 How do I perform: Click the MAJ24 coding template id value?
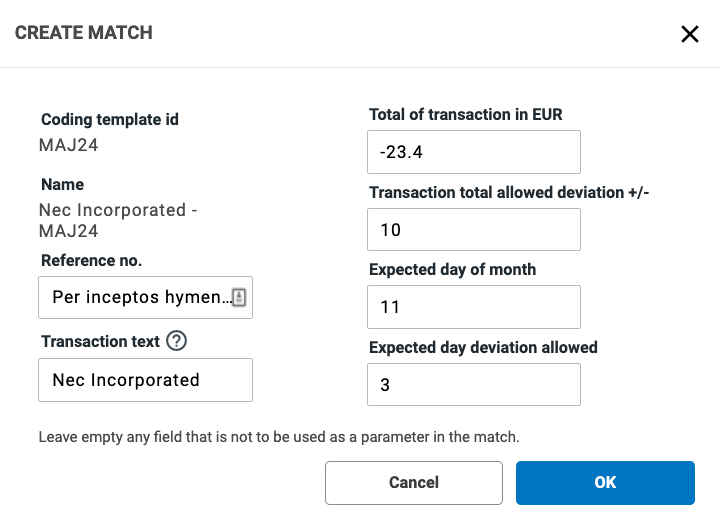click(x=68, y=145)
